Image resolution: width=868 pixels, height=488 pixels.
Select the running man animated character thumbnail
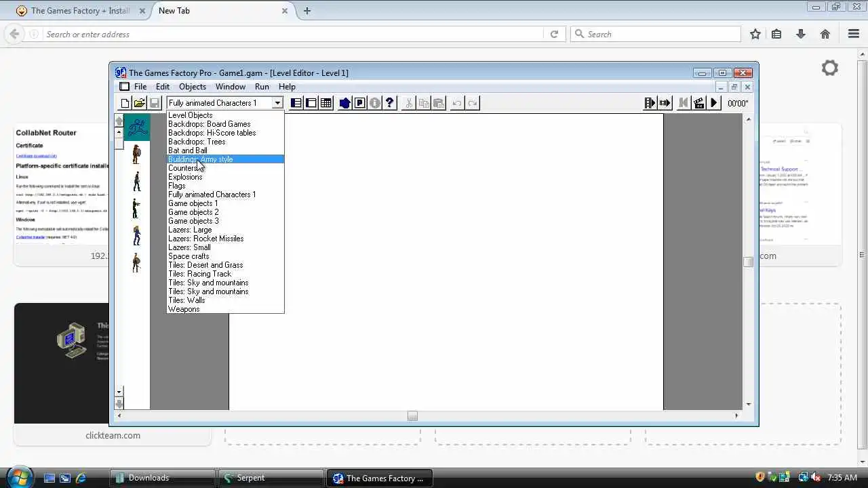pyautogui.click(x=137, y=127)
